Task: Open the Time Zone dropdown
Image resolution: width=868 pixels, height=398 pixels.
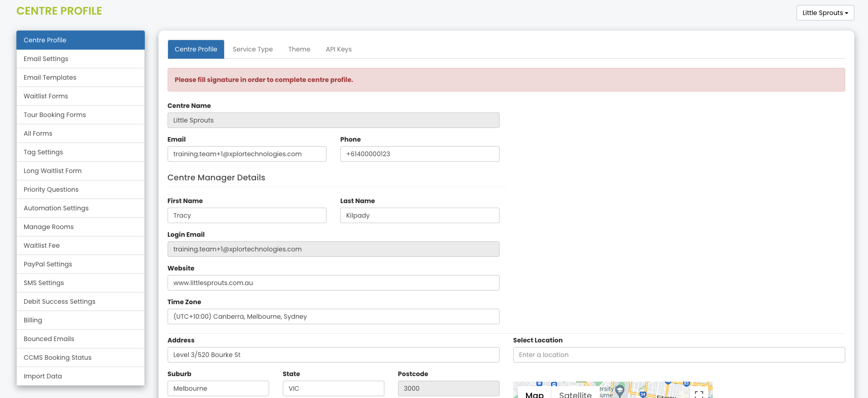Action: point(333,316)
